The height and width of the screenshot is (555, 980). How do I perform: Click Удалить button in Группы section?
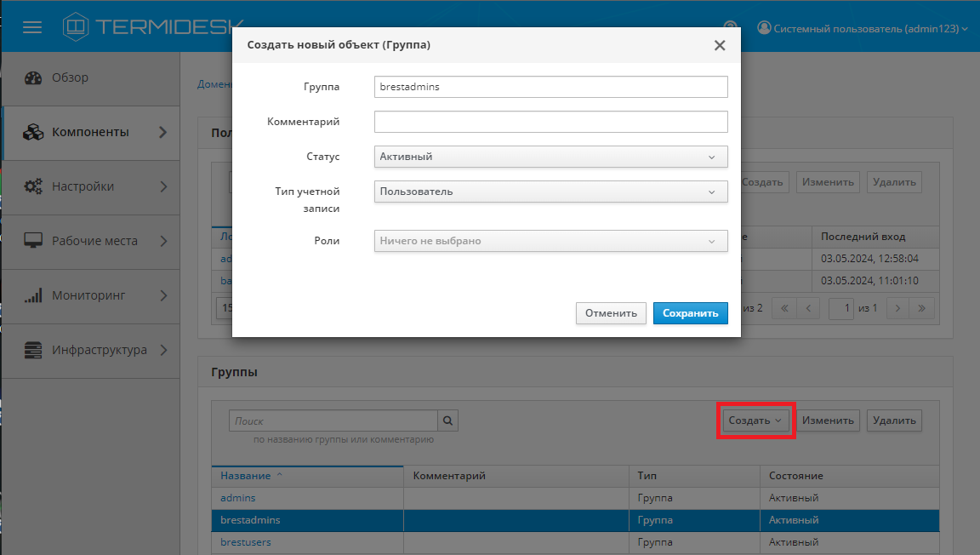[x=894, y=421]
